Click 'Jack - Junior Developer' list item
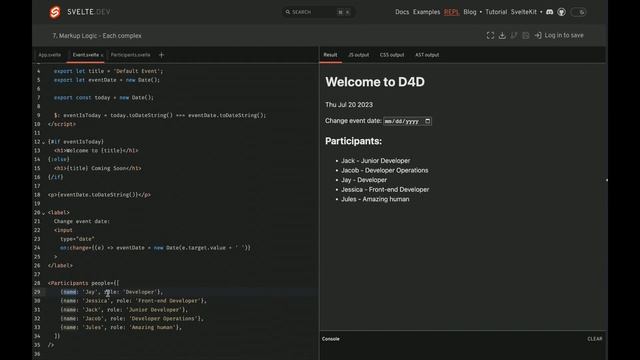This screenshot has height=360, width=640. (x=376, y=161)
